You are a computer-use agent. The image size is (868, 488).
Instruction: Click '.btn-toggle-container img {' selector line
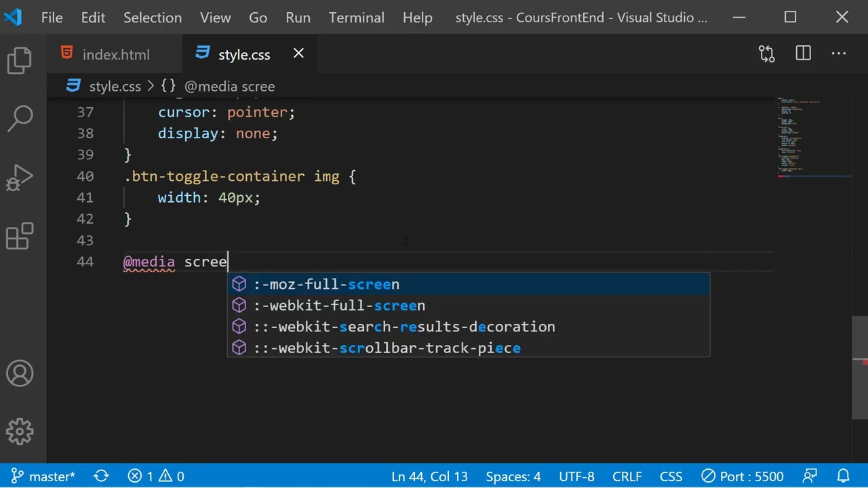(x=240, y=176)
